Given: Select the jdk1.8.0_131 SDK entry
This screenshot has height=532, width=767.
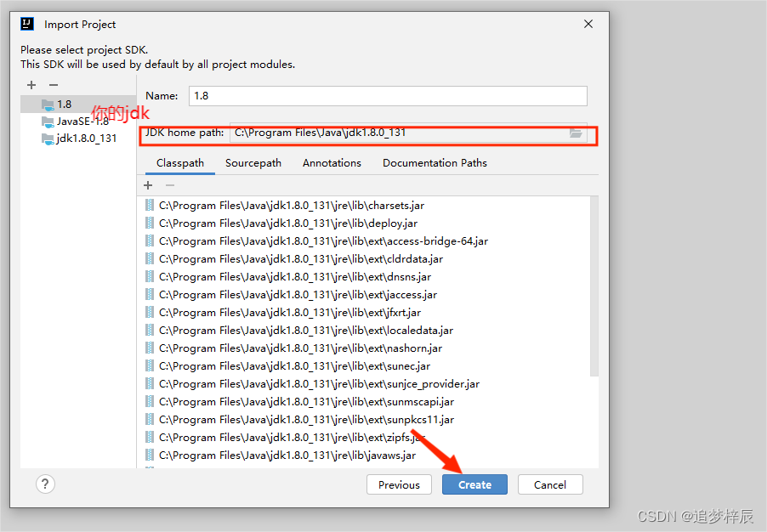Looking at the screenshot, I should (78, 139).
